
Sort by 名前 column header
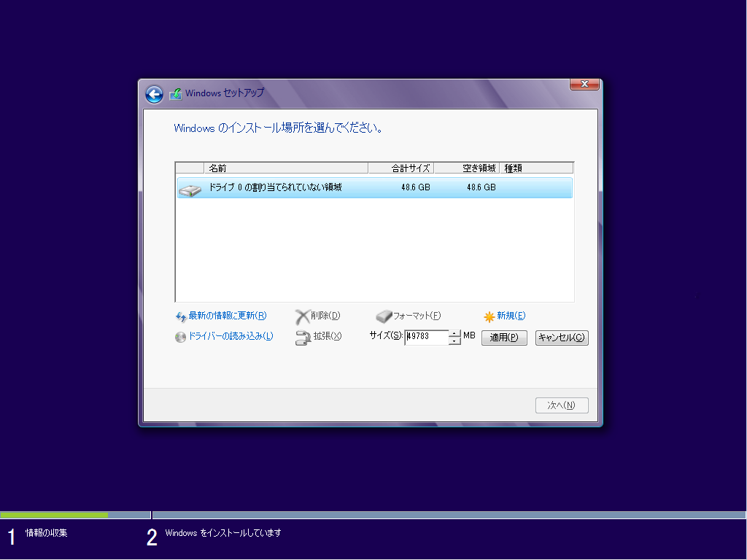(x=286, y=168)
